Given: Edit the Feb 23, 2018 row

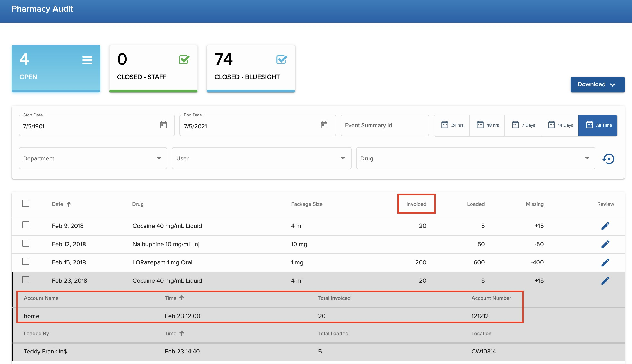Looking at the screenshot, I should (605, 281).
